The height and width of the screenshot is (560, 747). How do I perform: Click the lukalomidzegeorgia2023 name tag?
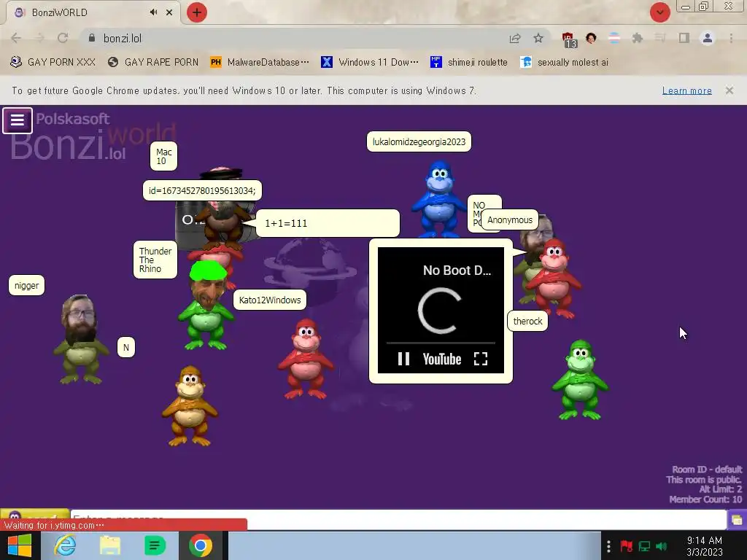[419, 142]
